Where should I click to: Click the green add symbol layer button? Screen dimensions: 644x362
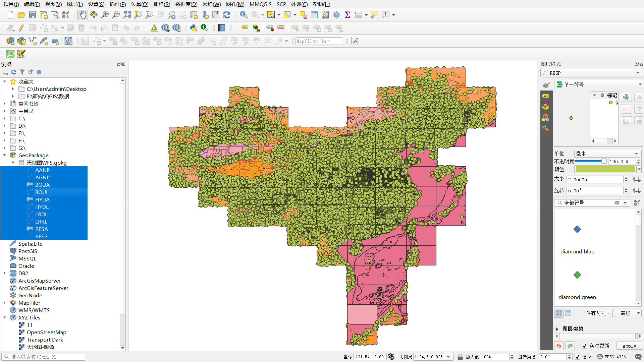pyautogui.click(x=626, y=97)
